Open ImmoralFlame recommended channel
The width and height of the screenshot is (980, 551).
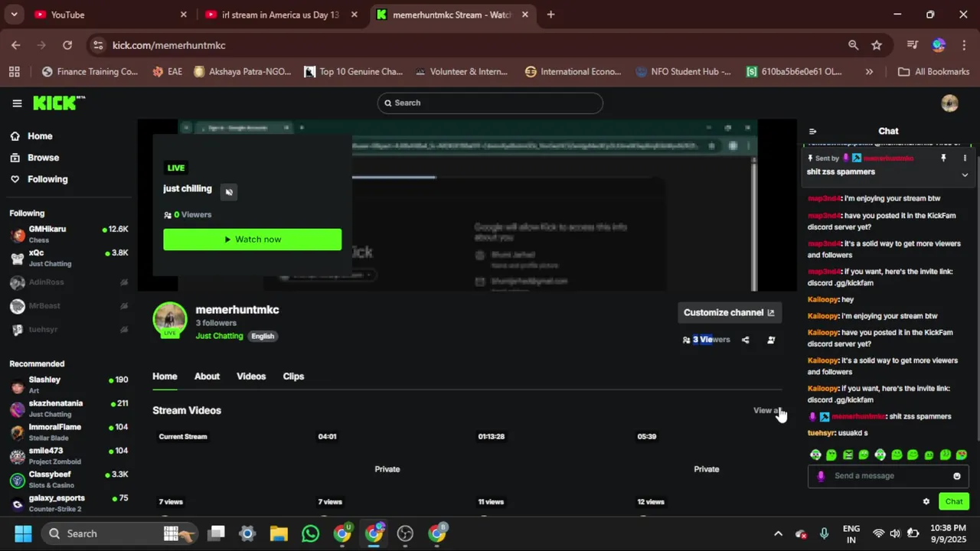(x=69, y=432)
